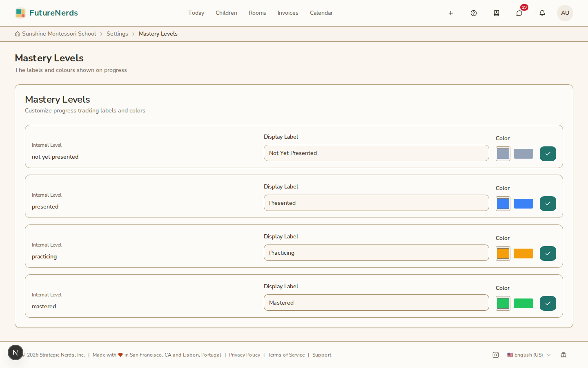This screenshot has height=368, width=588.
Task: Open the AU user avatar menu
Action: (565, 13)
